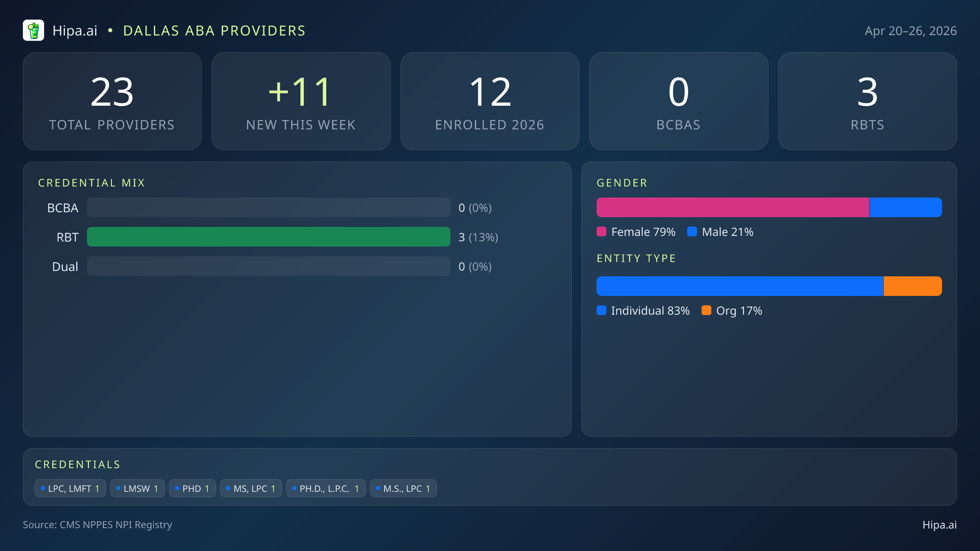Open the Enrolled 2026 stat card

[x=490, y=101]
